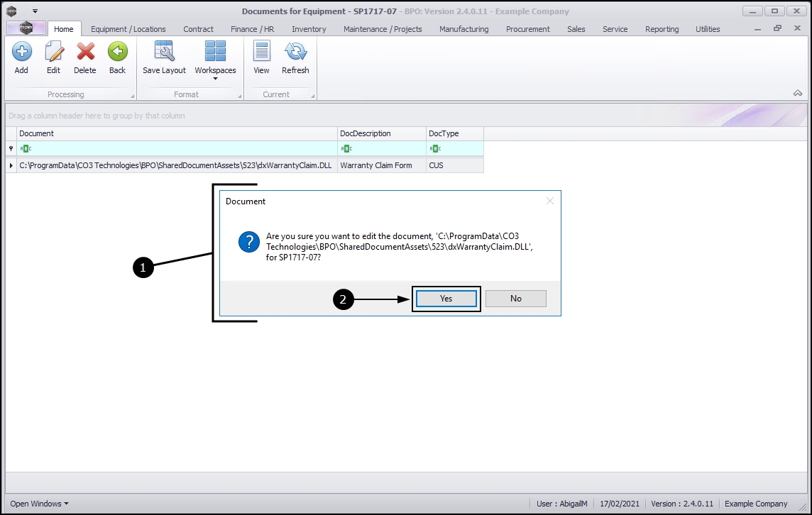Click the Refresh icon
This screenshot has height=515, width=812.
295,52
